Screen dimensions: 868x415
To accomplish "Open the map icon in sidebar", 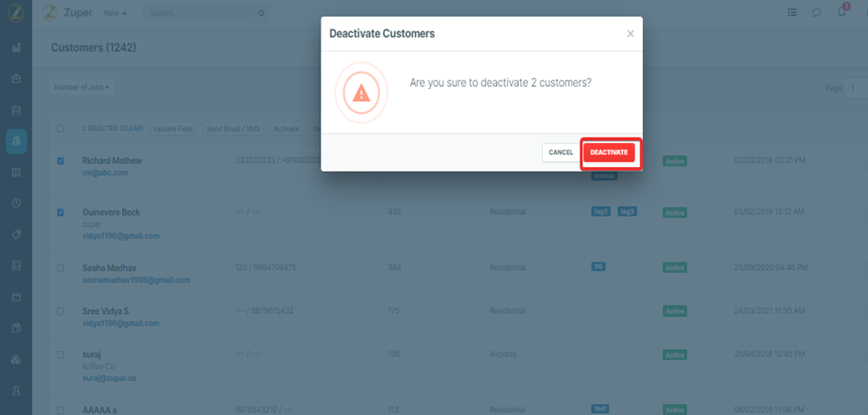I will pyautogui.click(x=16, y=173).
